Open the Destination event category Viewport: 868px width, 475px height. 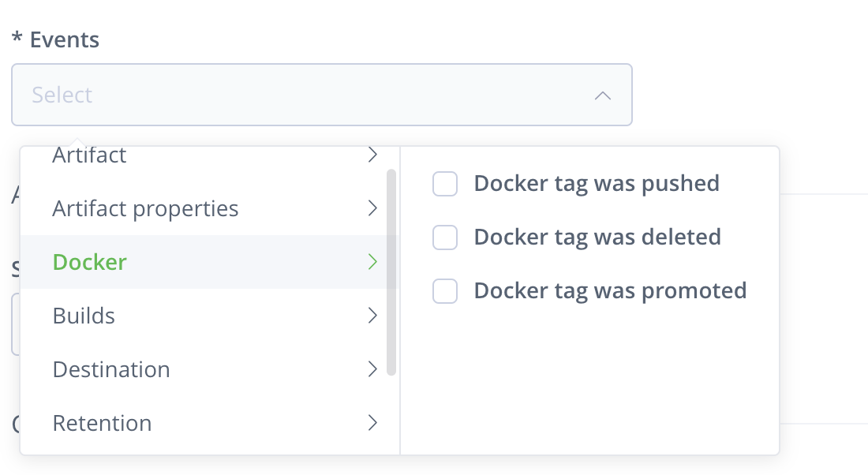point(209,369)
